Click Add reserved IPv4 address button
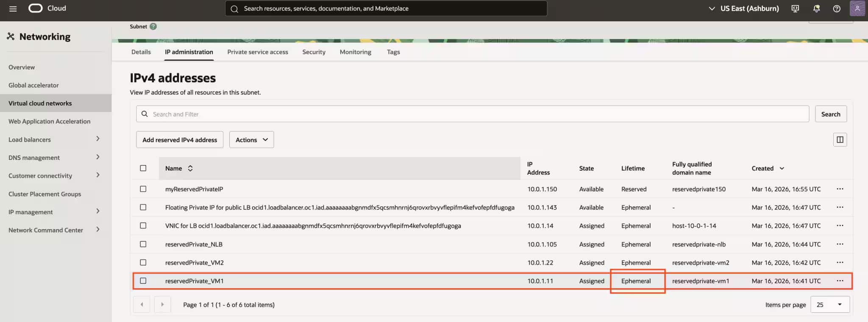The height and width of the screenshot is (322, 868). [180, 140]
